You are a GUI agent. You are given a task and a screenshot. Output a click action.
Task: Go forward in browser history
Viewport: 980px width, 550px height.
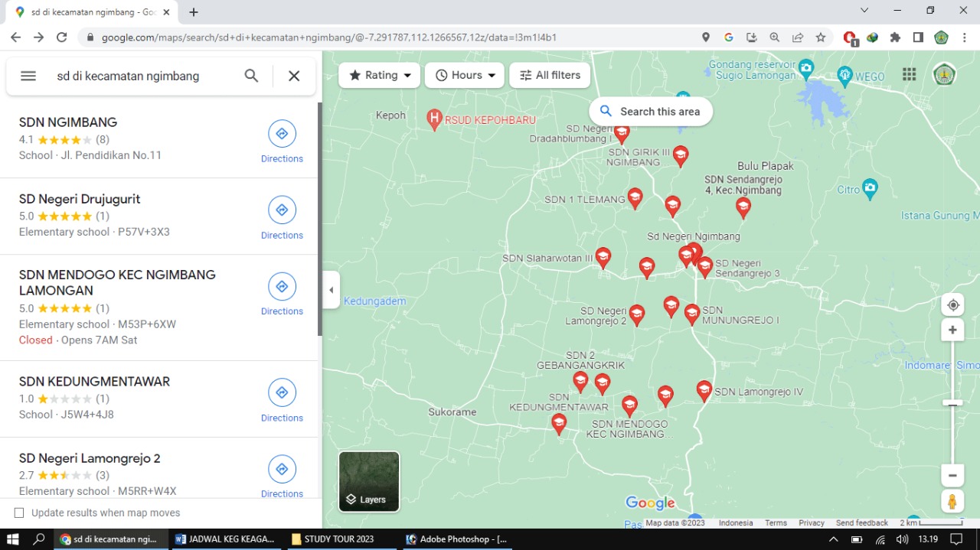(x=39, y=37)
